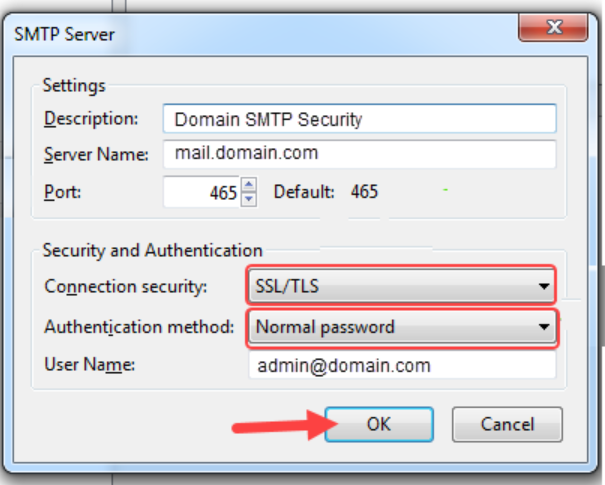605x485 pixels.
Task: Click the Description text field
Action: (358, 119)
